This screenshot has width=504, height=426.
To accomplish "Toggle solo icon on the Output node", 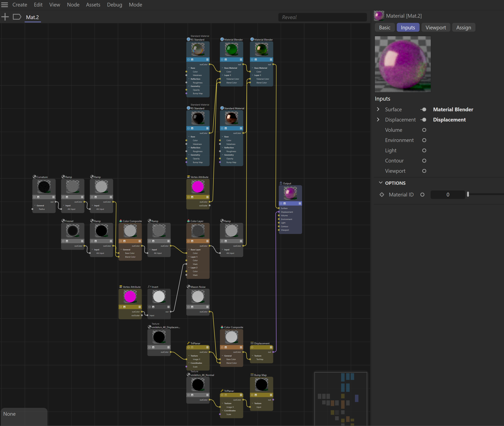I will click(x=281, y=203).
